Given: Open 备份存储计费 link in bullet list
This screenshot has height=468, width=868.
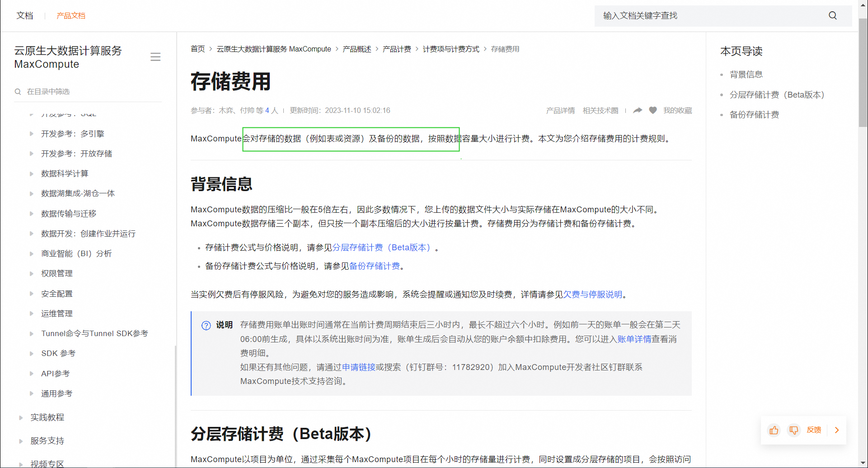Looking at the screenshot, I should (x=375, y=266).
